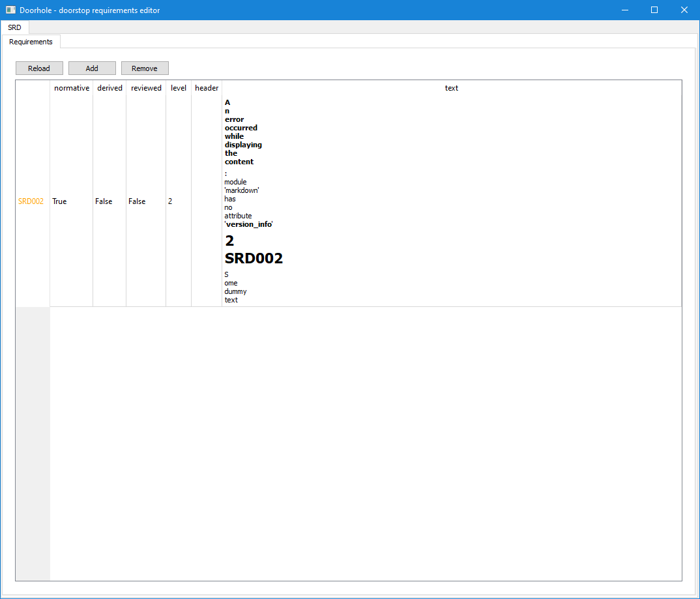The height and width of the screenshot is (599, 700).
Task: Click the header column header
Action: [x=206, y=87]
